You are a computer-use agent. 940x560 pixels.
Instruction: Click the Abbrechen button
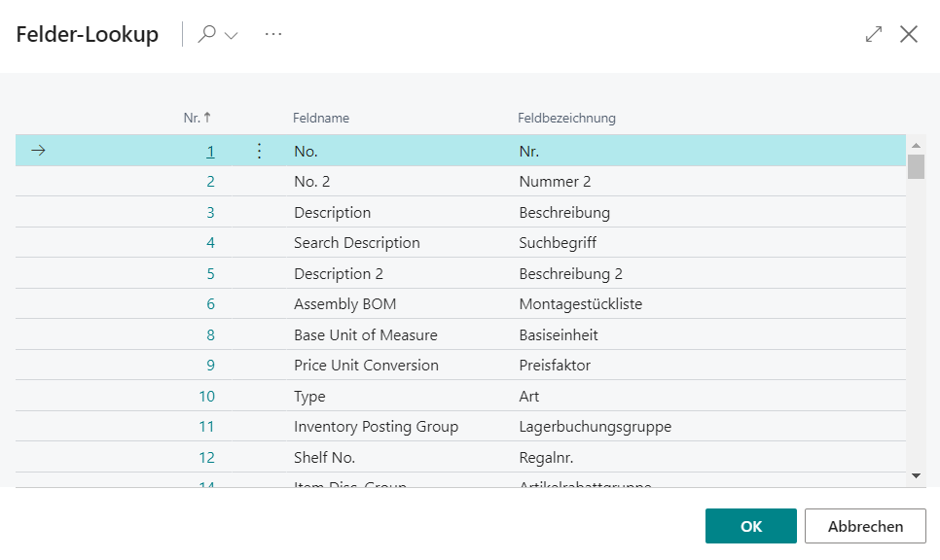(865, 526)
